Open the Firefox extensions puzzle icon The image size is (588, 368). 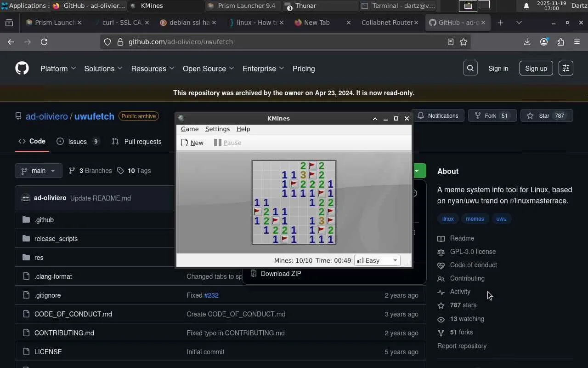tap(560, 42)
